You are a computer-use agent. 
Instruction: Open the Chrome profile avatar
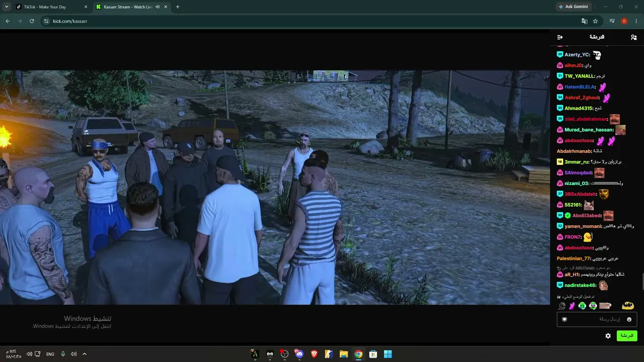tap(624, 21)
